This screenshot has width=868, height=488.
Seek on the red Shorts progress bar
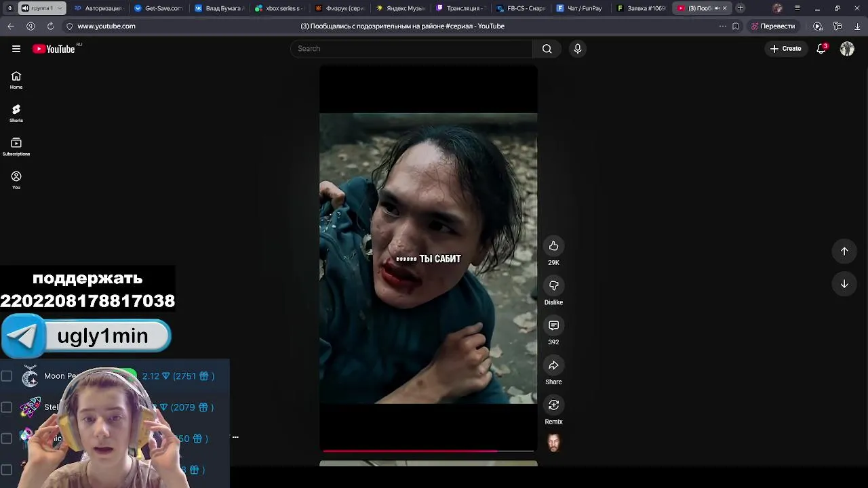pos(429,450)
